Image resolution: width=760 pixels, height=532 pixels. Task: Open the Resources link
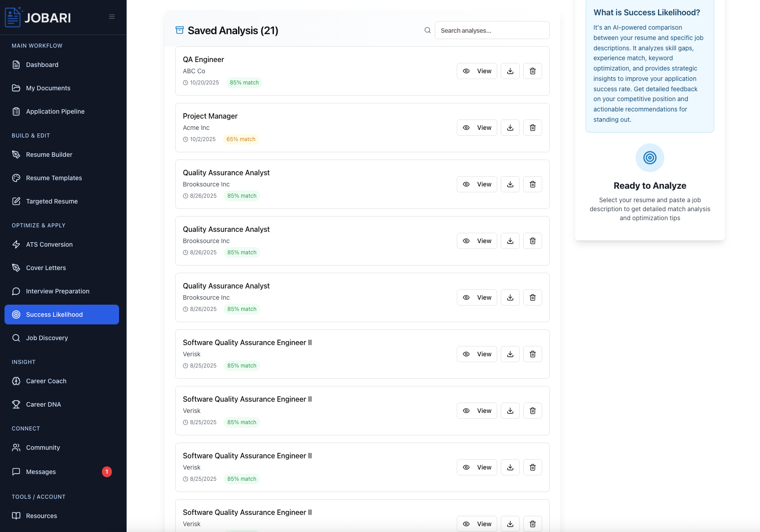(x=41, y=515)
